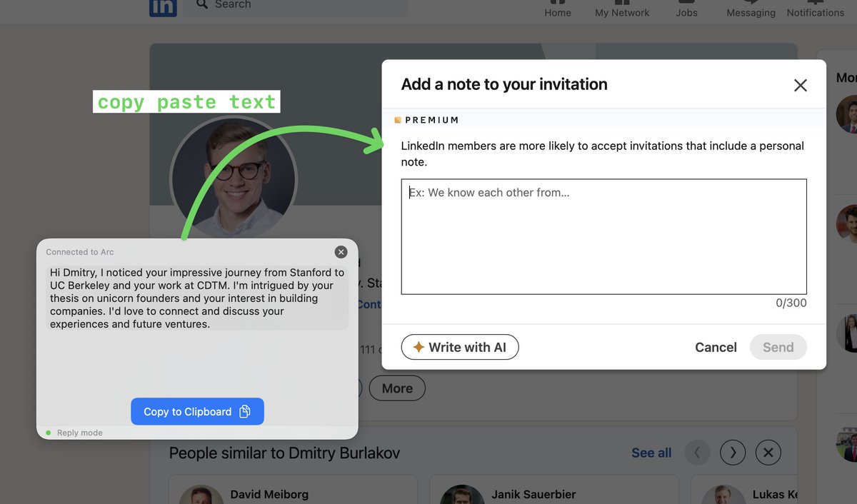Click Copy to Clipboard button

point(197,412)
